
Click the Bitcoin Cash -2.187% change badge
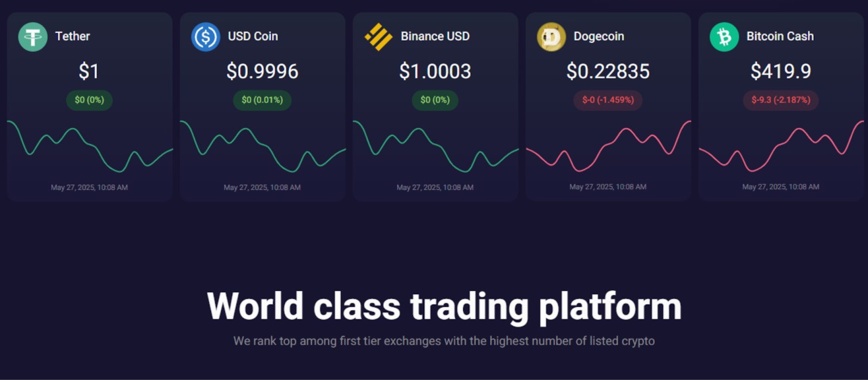click(781, 100)
